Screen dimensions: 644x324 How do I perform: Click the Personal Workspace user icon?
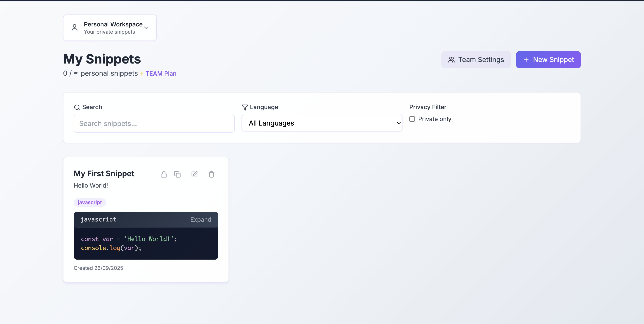pyautogui.click(x=75, y=28)
